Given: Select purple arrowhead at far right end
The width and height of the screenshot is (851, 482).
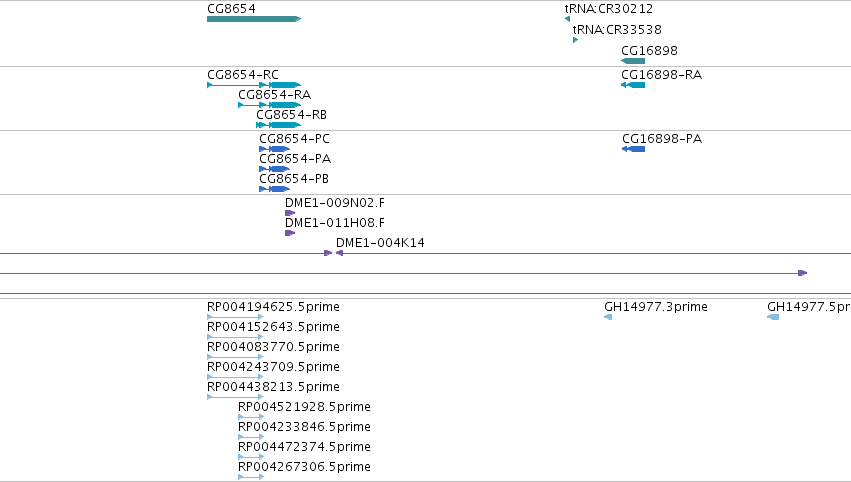Looking at the screenshot, I should pos(803,273).
